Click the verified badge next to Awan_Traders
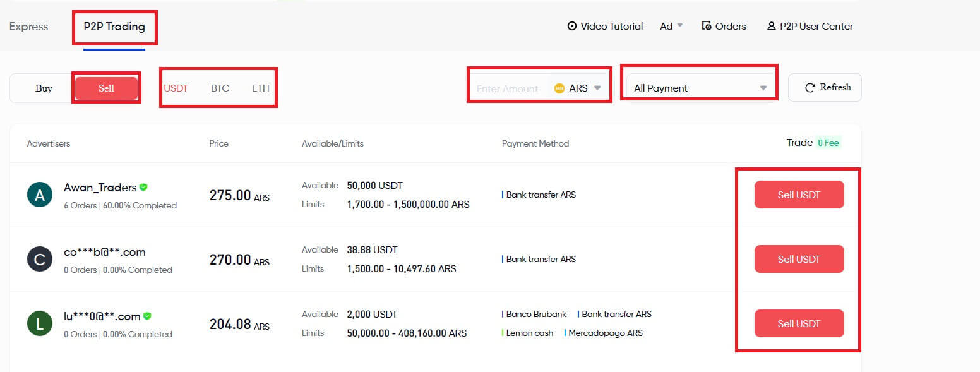This screenshot has height=372, width=980. [143, 187]
